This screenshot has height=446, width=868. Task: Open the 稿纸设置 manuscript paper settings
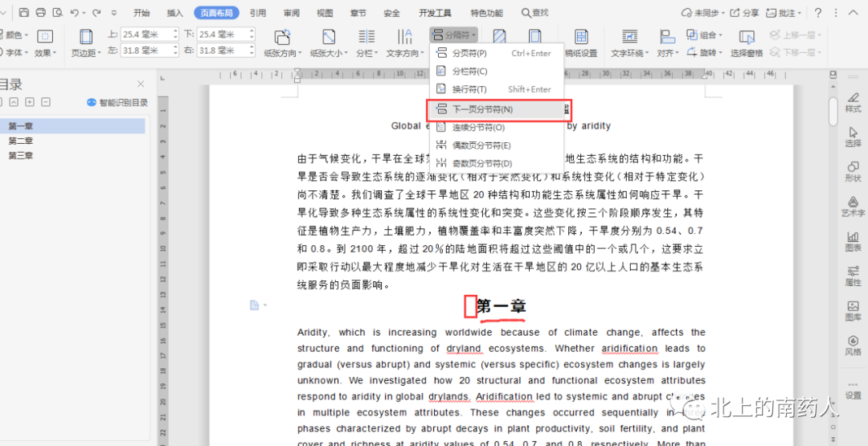pos(580,43)
